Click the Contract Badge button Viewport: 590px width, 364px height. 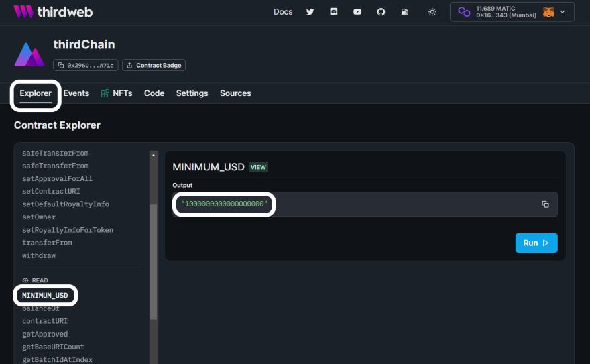(x=154, y=65)
